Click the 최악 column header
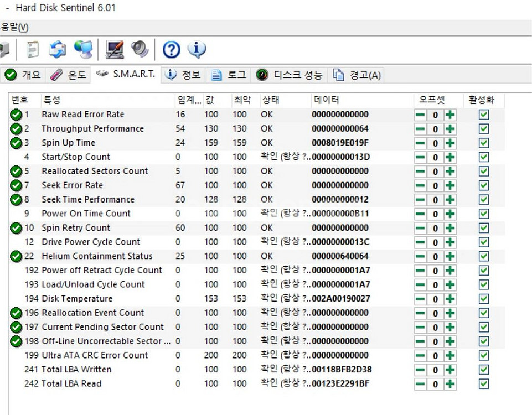 [245, 100]
